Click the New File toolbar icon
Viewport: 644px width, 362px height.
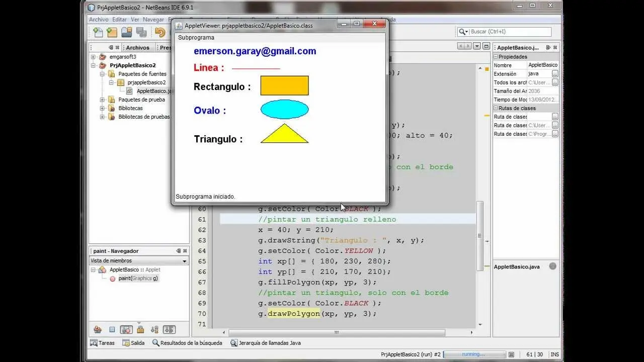(x=98, y=32)
